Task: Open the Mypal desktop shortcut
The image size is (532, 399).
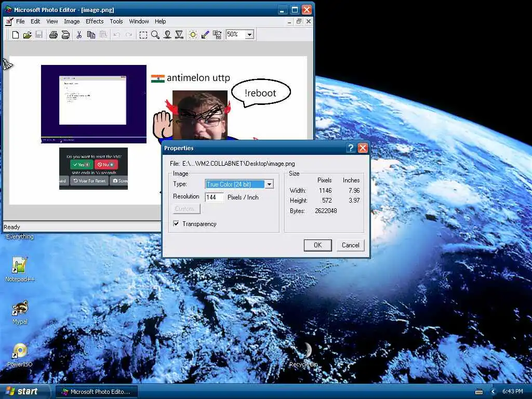Action: click(x=20, y=312)
